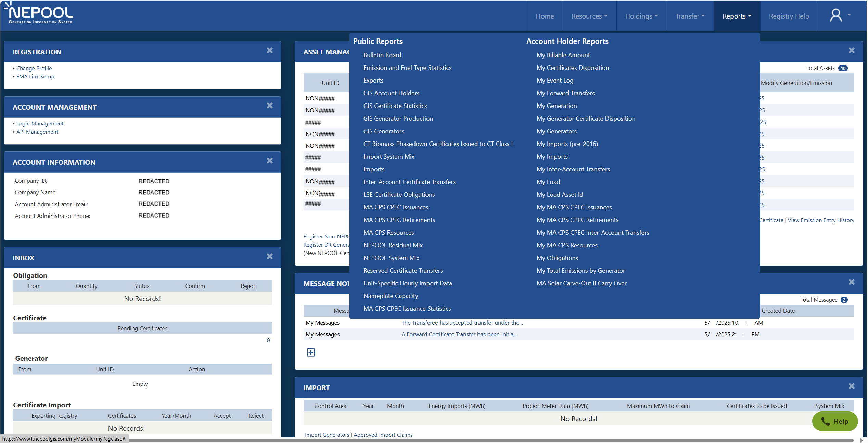Click the green Help phone button
The height and width of the screenshot is (443, 868).
pos(835,421)
